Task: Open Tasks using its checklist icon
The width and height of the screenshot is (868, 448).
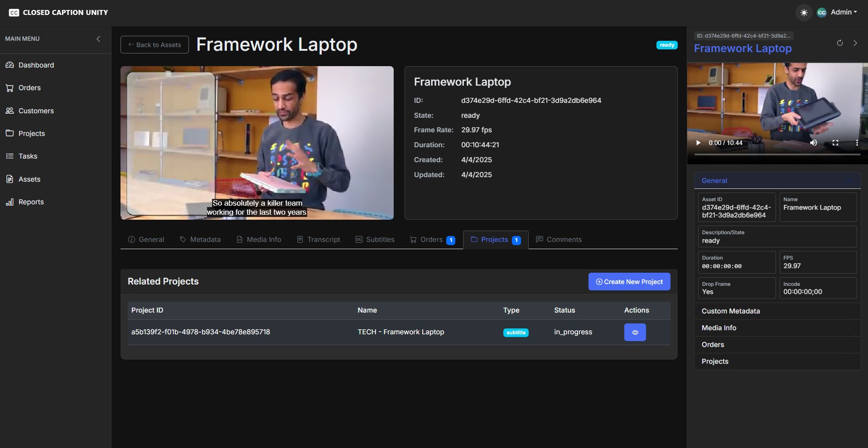Action: click(x=10, y=156)
